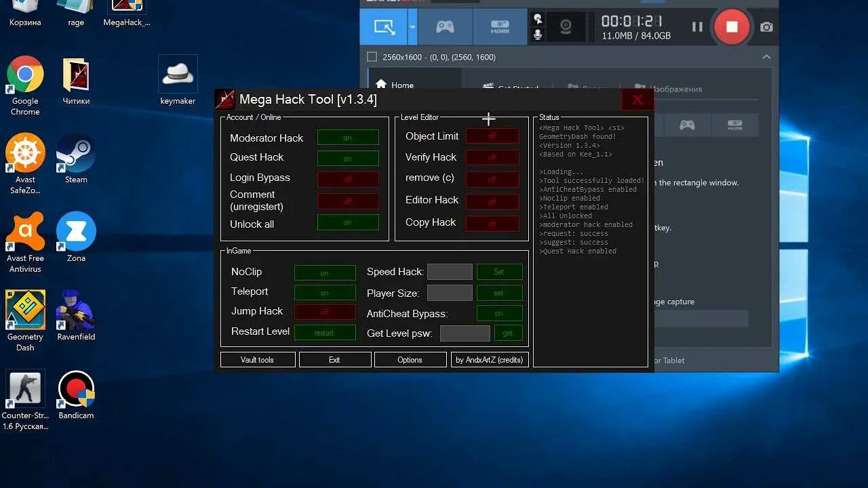Open the Bandicam desktop shortcut

point(76,395)
